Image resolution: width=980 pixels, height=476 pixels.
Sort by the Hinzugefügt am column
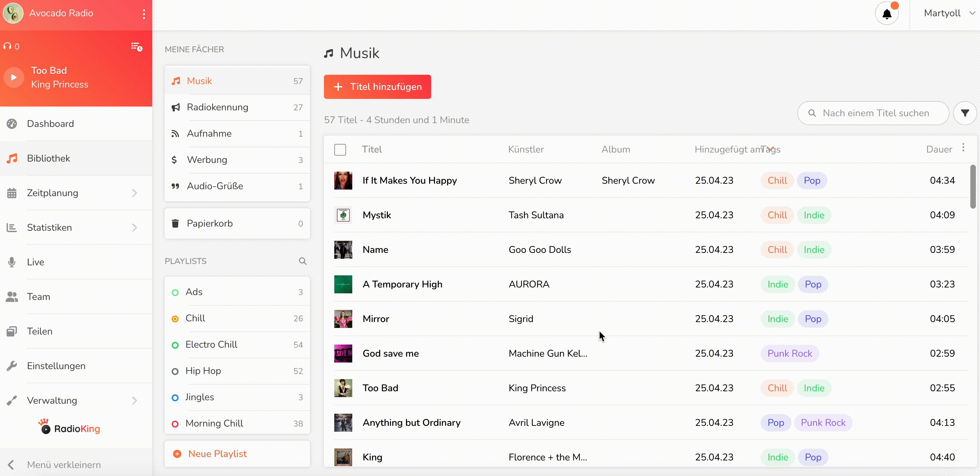(x=729, y=149)
